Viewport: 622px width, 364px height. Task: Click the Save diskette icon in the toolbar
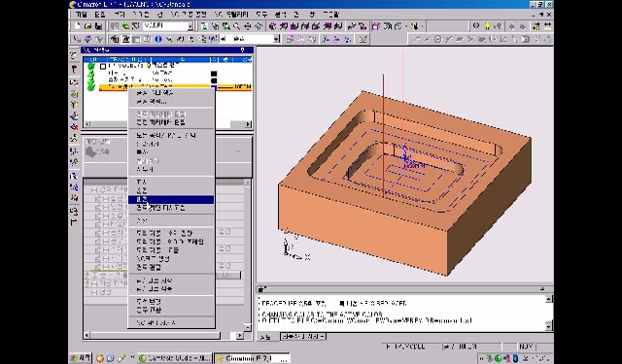[98, 26]
